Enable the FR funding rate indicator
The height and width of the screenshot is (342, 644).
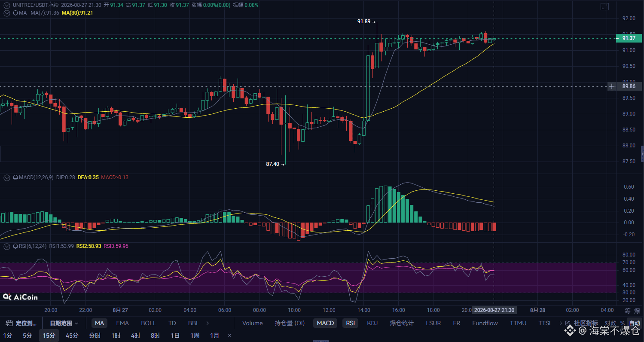457,323
